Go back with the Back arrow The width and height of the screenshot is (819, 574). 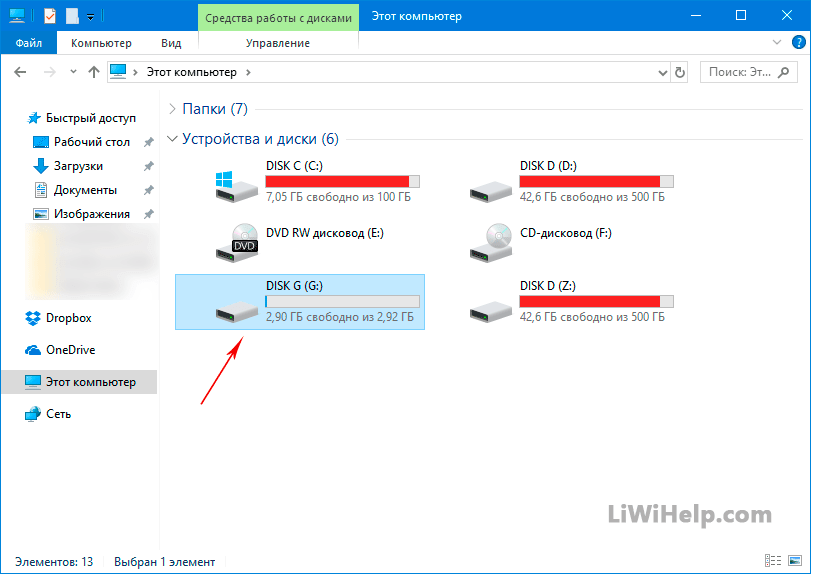21,72
